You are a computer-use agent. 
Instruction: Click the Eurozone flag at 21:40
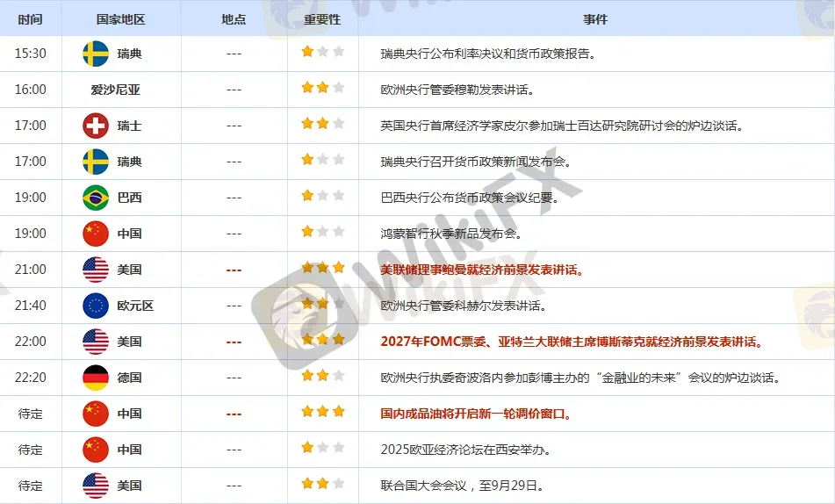pyautogui.click(x=96, y=306)
